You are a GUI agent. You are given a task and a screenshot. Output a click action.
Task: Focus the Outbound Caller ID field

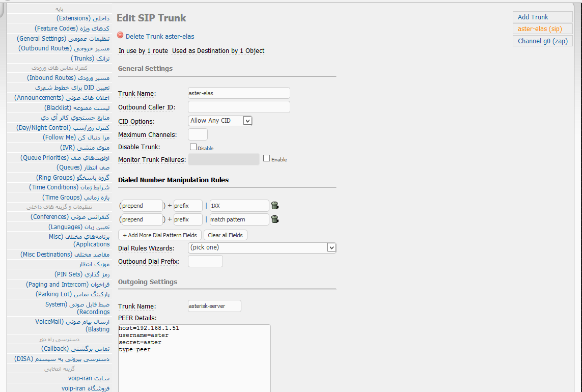pyautogui.click(x=239, y=107)
